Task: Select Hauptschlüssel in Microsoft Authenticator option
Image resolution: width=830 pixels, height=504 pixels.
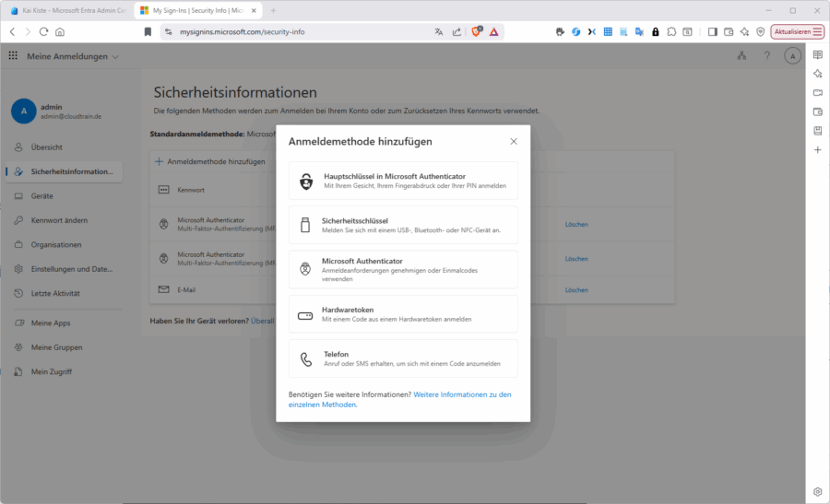Action: coord(403,181)
